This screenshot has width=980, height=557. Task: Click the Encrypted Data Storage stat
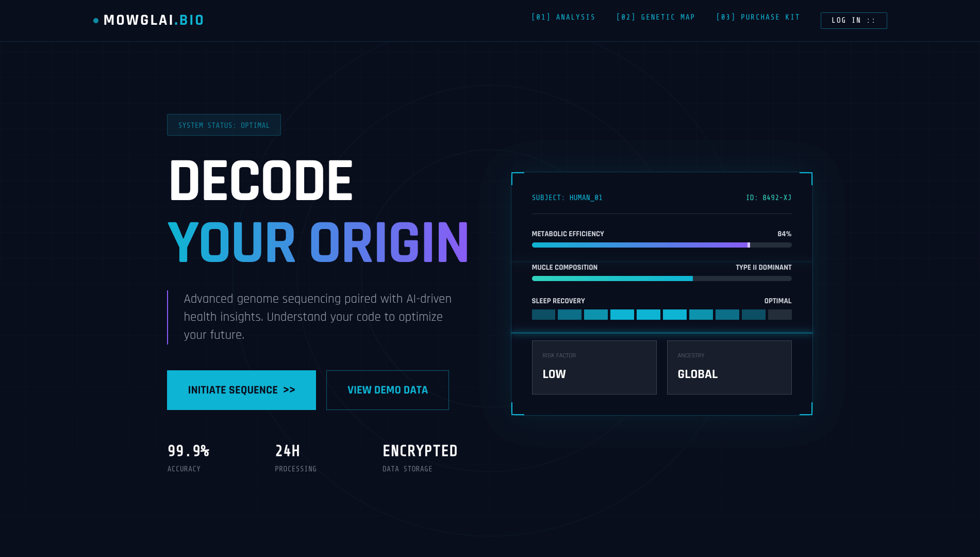420,457
